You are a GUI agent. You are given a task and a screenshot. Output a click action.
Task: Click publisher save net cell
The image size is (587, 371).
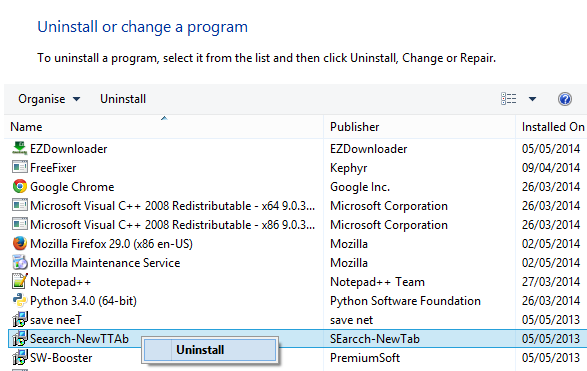351,320
